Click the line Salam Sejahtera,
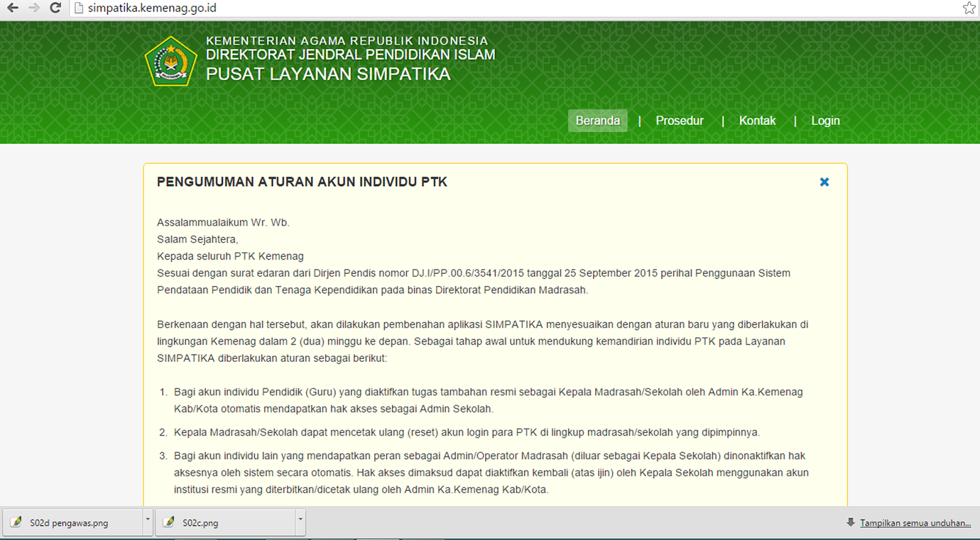The width and height of the screenshot is (980, 540). (197, 239)
